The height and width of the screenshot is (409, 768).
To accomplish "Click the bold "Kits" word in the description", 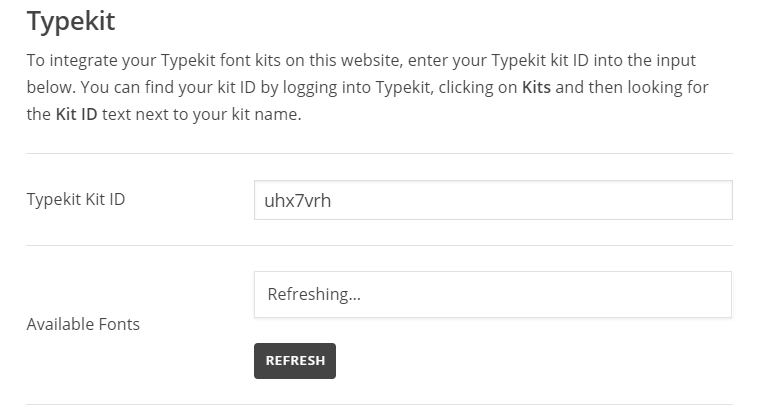I will (x=537, y=87).
